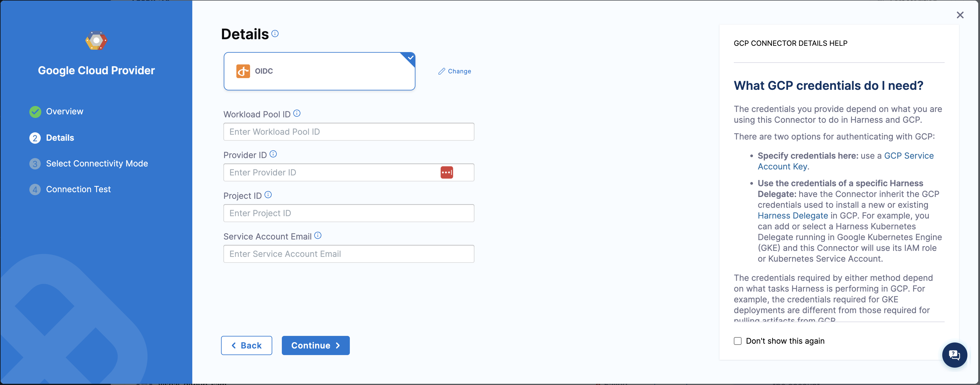Open the GCP Service Account Key link
The image size is (980, 385).
[x=908, y=156]
